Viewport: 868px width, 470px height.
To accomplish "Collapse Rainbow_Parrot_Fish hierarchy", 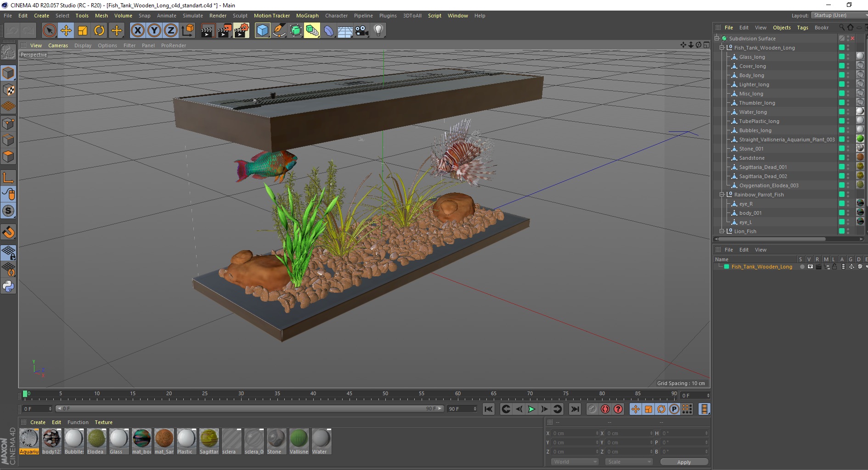I will [x=722, y=195].
